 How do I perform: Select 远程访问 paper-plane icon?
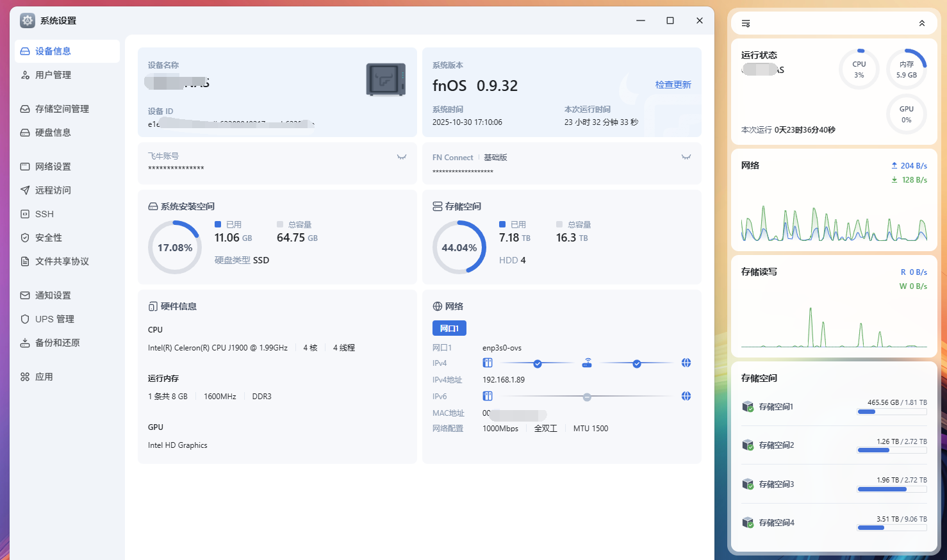25,190
